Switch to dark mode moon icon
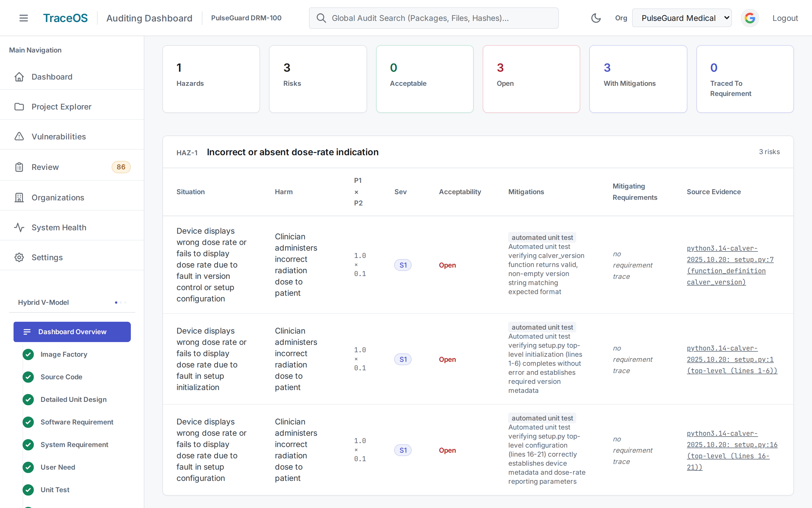This screenshot has width=812, height=508. pos(595,18)
